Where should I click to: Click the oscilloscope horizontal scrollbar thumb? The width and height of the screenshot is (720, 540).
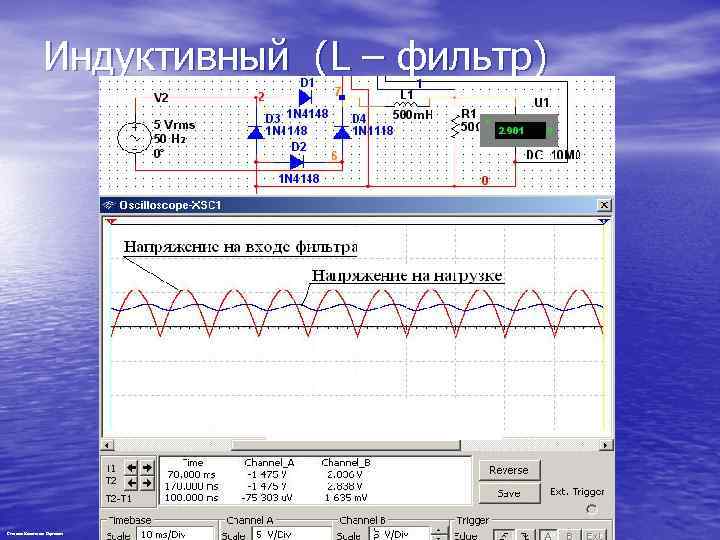(x=345, y=445)
